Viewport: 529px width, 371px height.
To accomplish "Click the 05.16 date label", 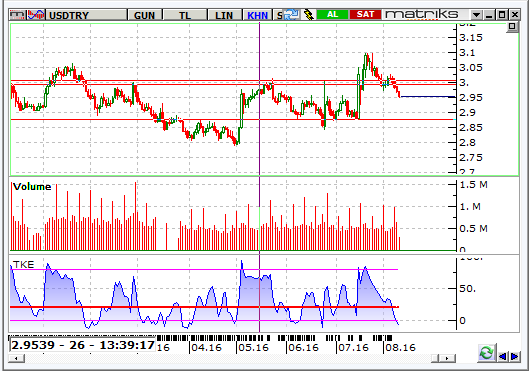I will coord(254,347).
